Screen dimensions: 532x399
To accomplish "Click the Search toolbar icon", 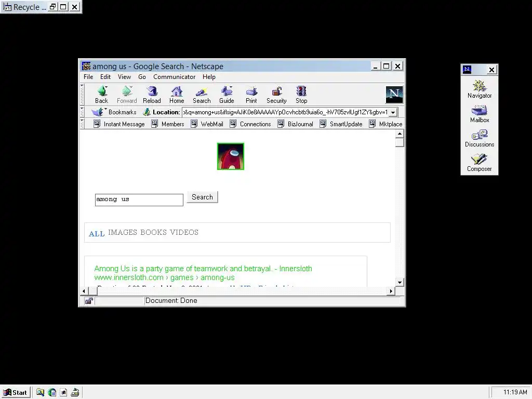I will (202, 95).
